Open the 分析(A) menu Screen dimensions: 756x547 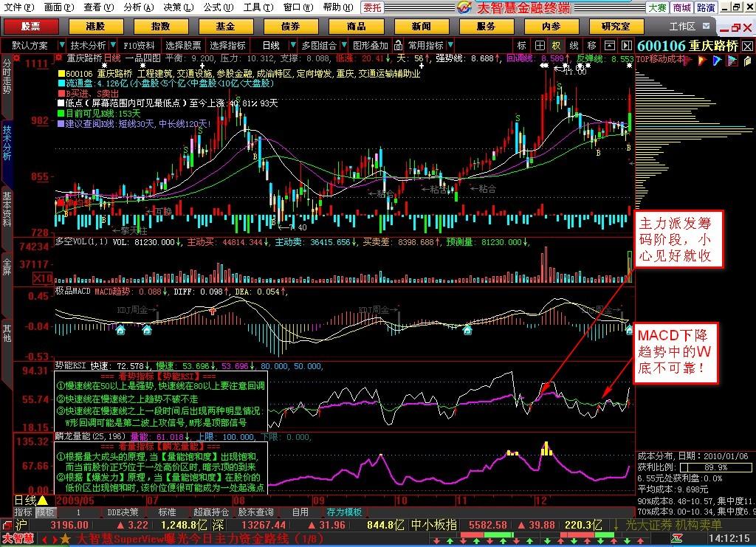coord(138,7)
